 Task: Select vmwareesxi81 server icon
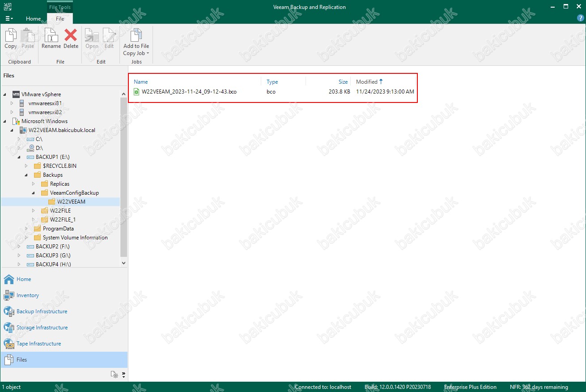point(22,103)
